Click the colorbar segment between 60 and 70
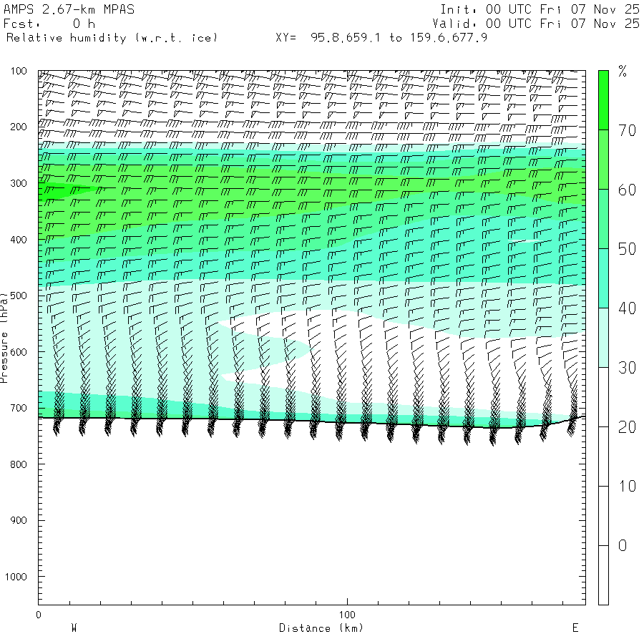This screenshot has width=644, height=644. 604,159
